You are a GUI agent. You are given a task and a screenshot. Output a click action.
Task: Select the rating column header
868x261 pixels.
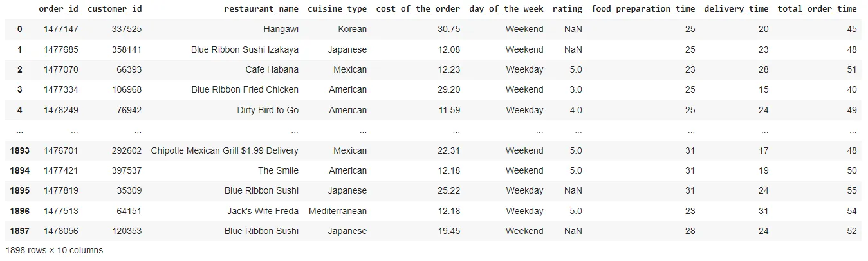click(568, 9)
